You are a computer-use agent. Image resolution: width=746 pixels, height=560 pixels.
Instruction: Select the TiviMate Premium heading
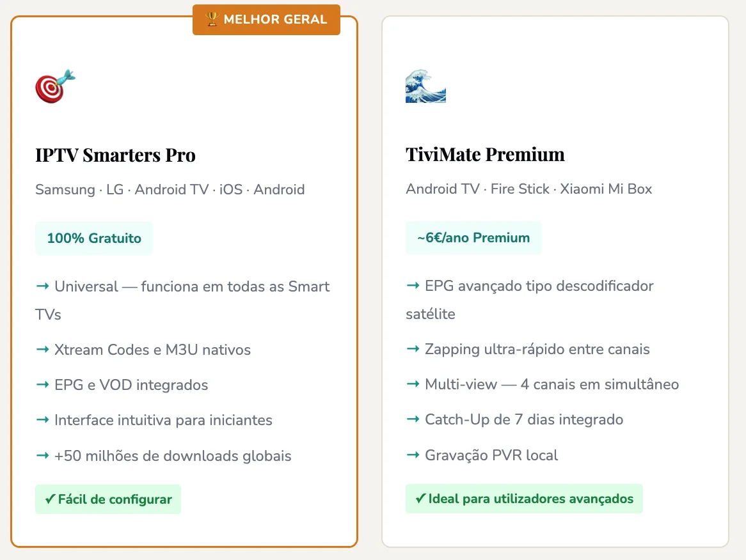(x=485, y=155)
